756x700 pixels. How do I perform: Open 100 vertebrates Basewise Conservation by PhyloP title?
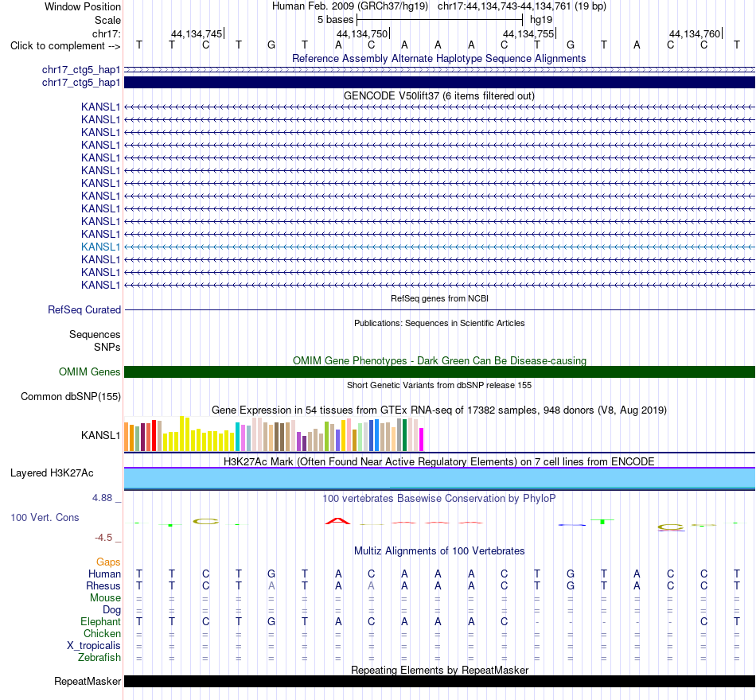(x=438, y=498)
